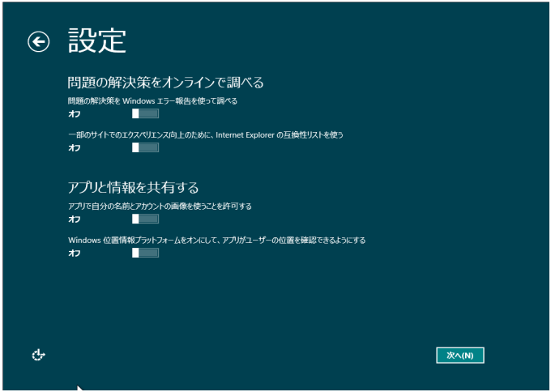Go back using the circled arrow icon
The height and width of the screenshot is (392, 551).
point(39,42)
